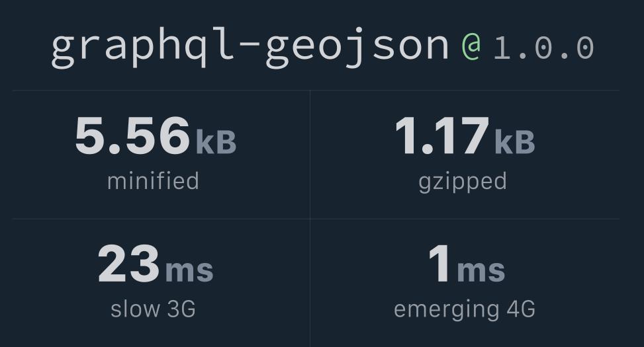Viewport: 644px width, 347px height.
Task: Select the minified label
Action: coord(153,181)
